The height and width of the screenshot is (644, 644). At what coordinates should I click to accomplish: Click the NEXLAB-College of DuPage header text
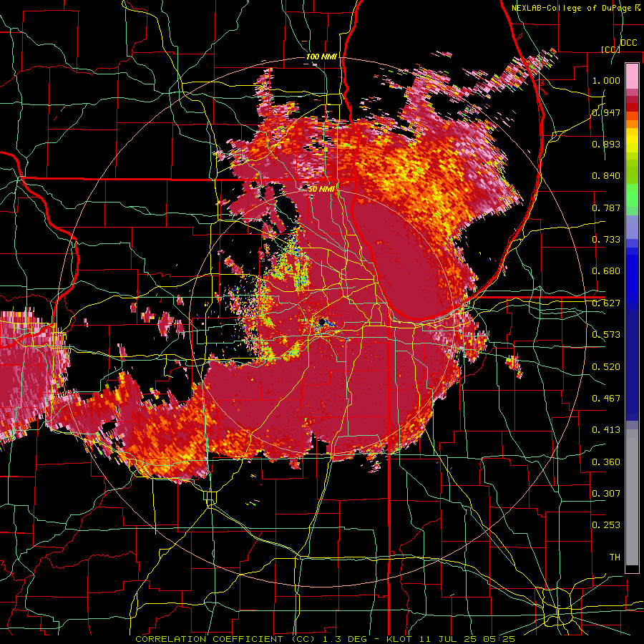(571, 8)
